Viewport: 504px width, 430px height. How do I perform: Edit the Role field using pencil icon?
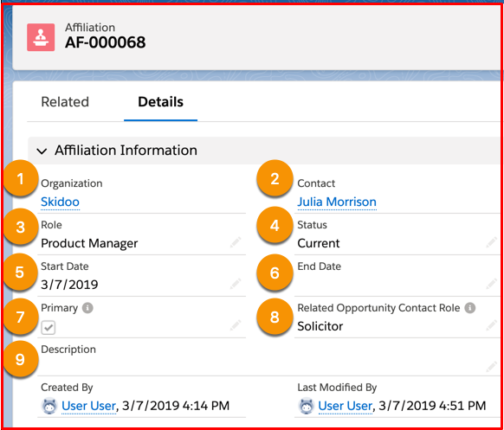236,242
